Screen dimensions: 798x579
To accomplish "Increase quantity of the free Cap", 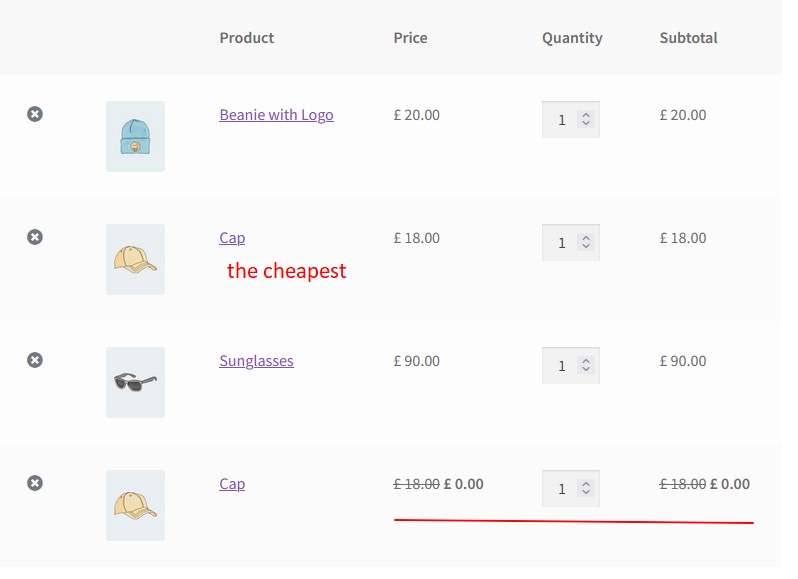I will click(x=586, y=484).
